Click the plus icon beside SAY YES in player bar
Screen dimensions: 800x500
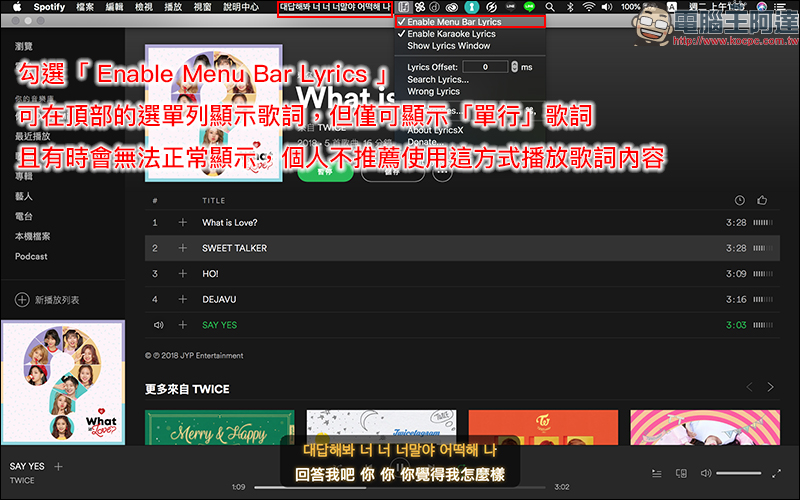59,466
